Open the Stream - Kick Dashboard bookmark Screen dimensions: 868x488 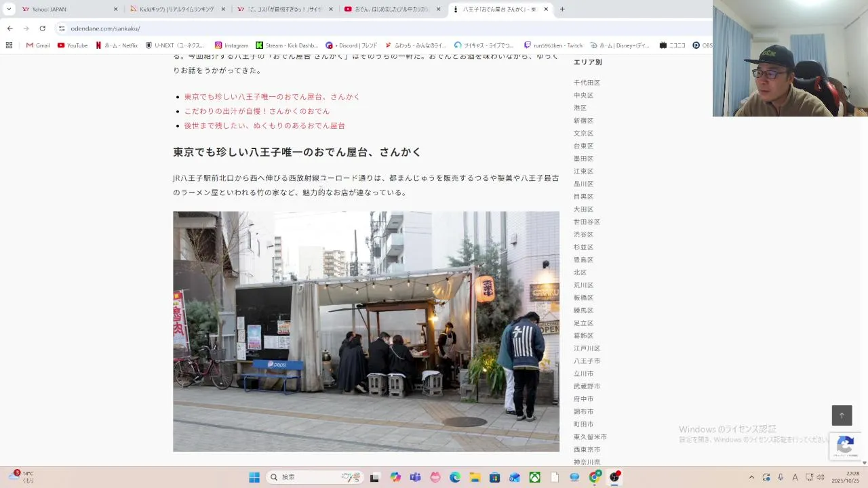point(287,45)
